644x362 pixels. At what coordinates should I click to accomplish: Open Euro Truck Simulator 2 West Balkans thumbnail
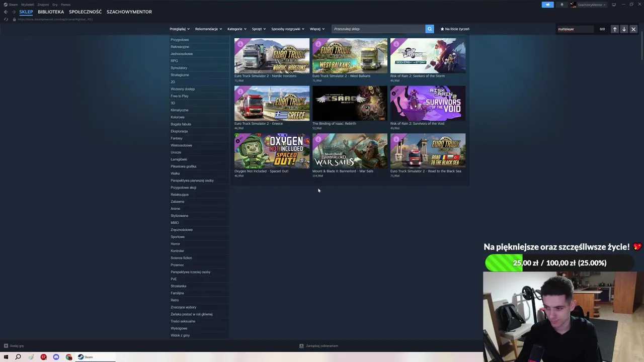pyautogui.click(x=350, y=55)
